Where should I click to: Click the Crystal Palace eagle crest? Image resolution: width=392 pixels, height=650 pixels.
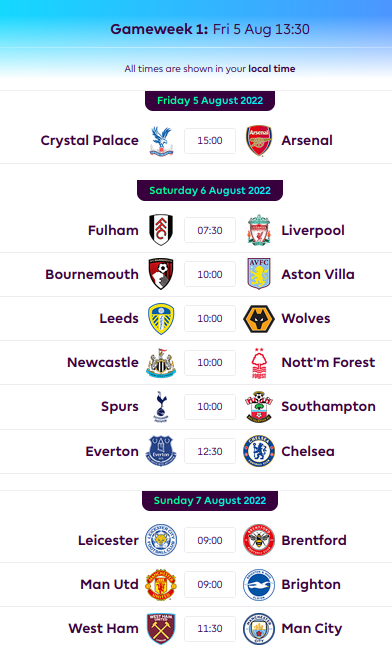tap(161, 141)
